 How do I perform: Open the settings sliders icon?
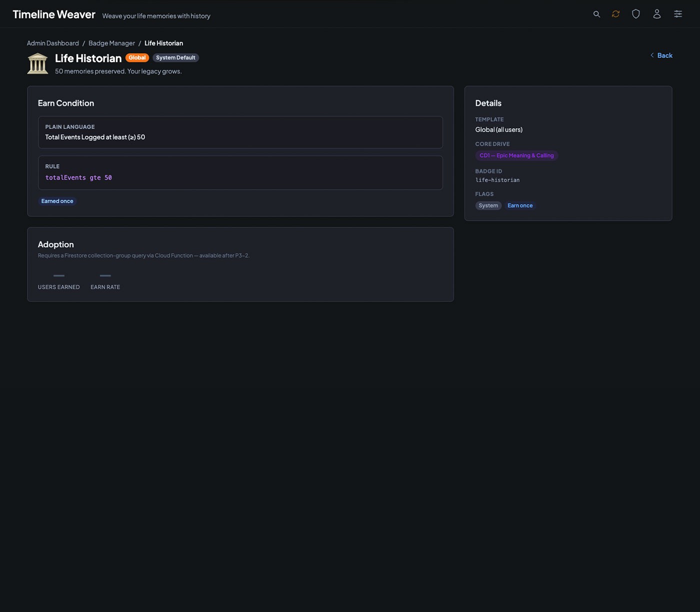tap(678, 14)
